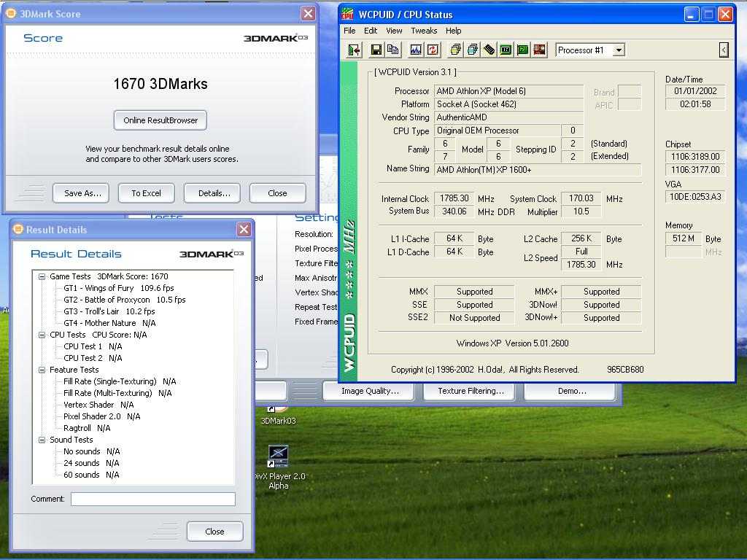Image resolution: width=747 pixels, height=560 pixels.
Task: Click the Details... button
Action: [x=212, y=192]
